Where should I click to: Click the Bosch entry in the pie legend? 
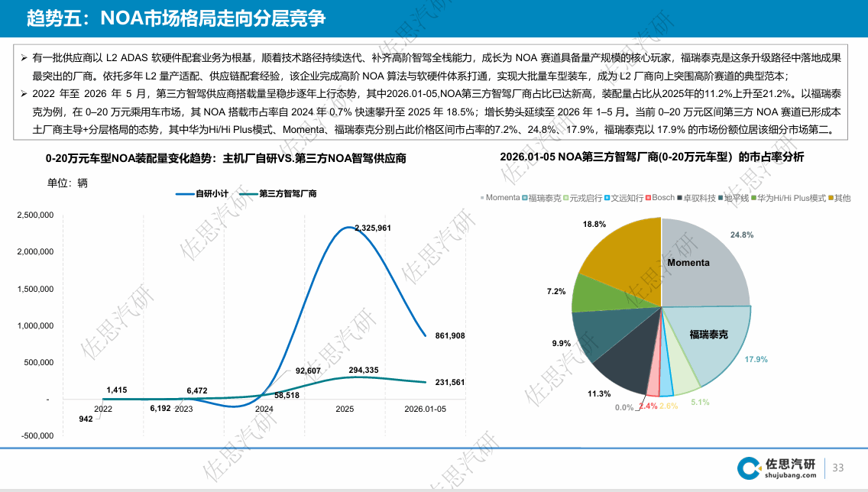click(660, 198)
